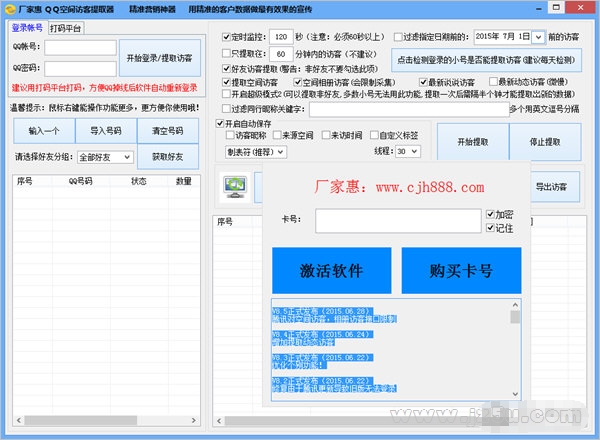Click 导入号码 button
The height and width of the screenshot is (440, 600).
pyautogui.click(x=106, y=131)
